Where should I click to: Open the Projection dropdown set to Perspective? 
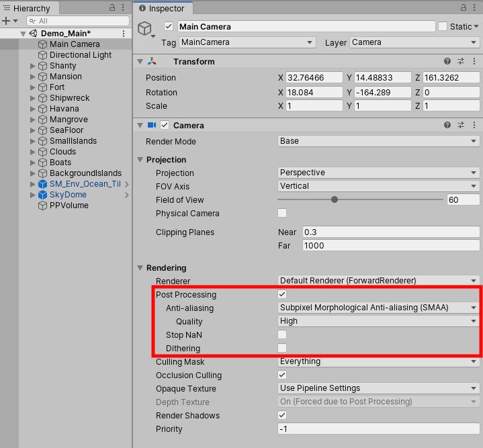[x=378, y=173]
